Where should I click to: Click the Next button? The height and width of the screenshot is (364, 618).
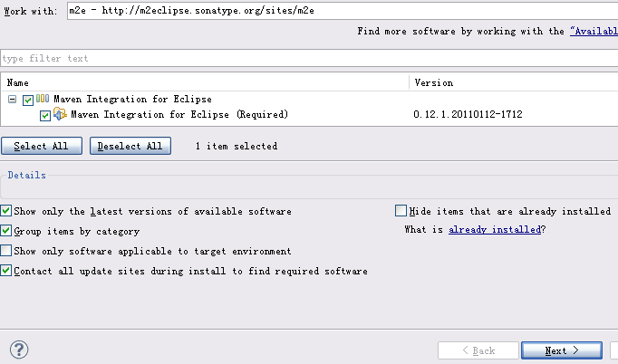point(562,350)
